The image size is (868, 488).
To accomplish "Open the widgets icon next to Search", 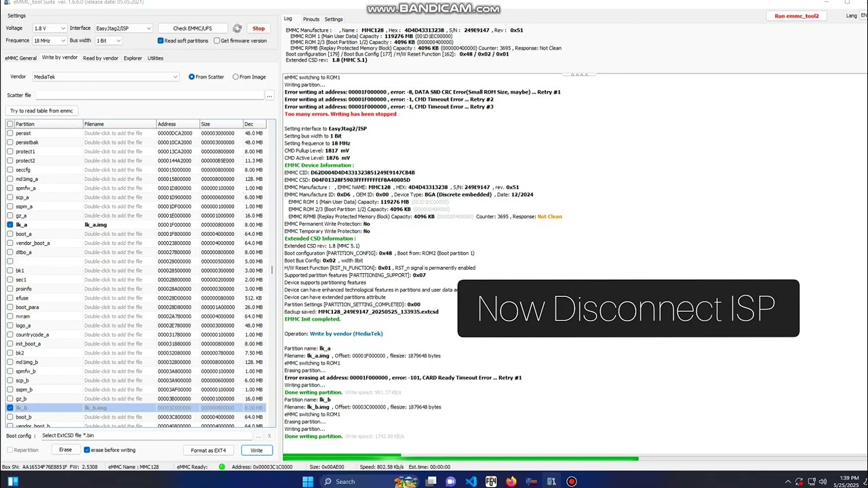I will point(406,482).
